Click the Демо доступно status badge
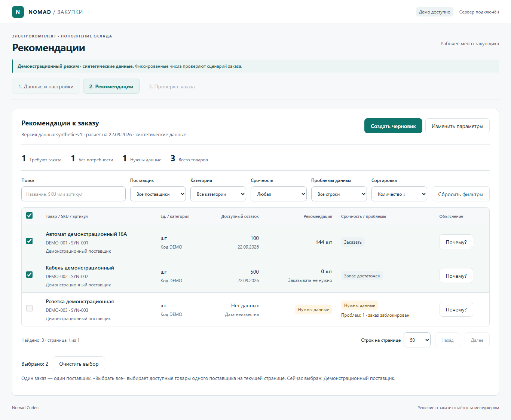The height and width of the screenshot is (420, 511). point(435,12)
